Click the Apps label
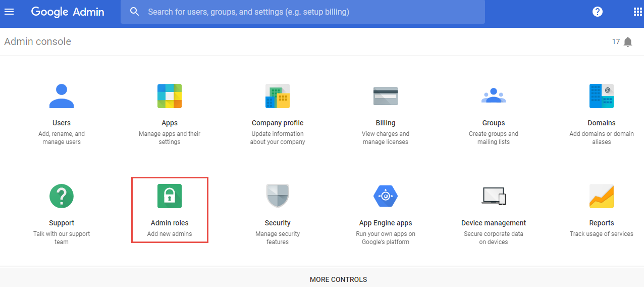Screen dimensions: 644x287 170,123
